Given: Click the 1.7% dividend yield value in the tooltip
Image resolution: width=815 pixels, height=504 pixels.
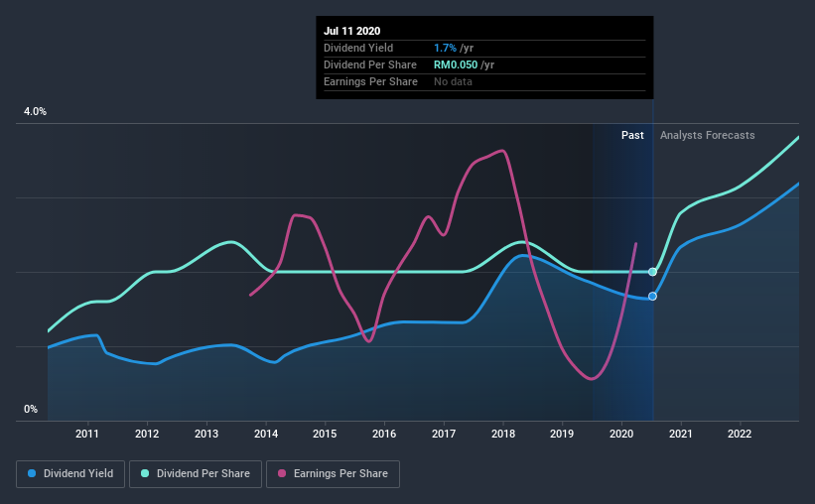Looking at the screenshot, I should 445,48.
